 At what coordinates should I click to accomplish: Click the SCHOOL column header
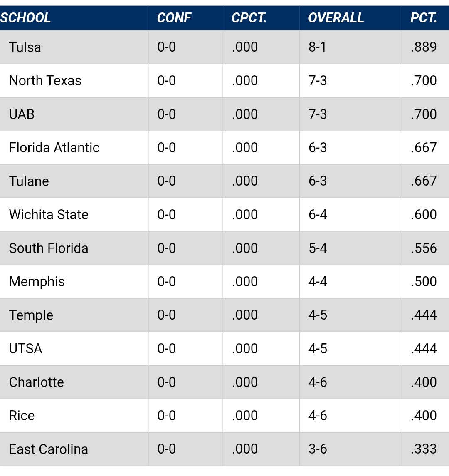click(26, 18)
